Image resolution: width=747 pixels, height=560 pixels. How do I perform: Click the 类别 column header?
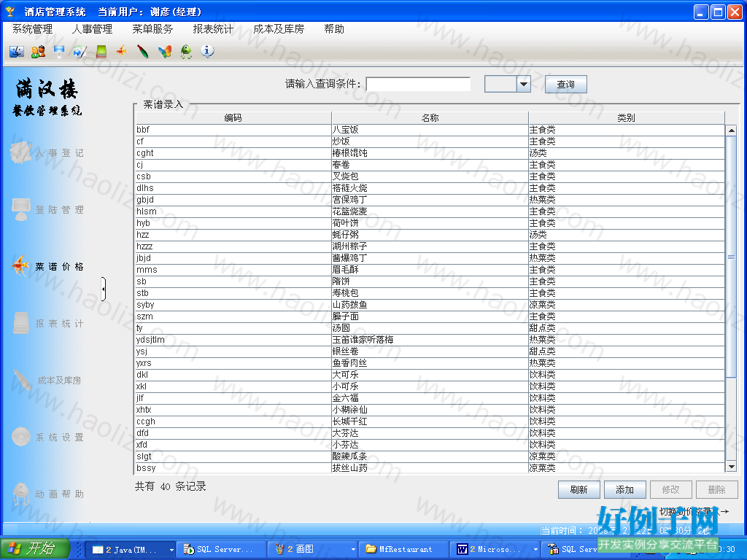click(x=626, y=117)
